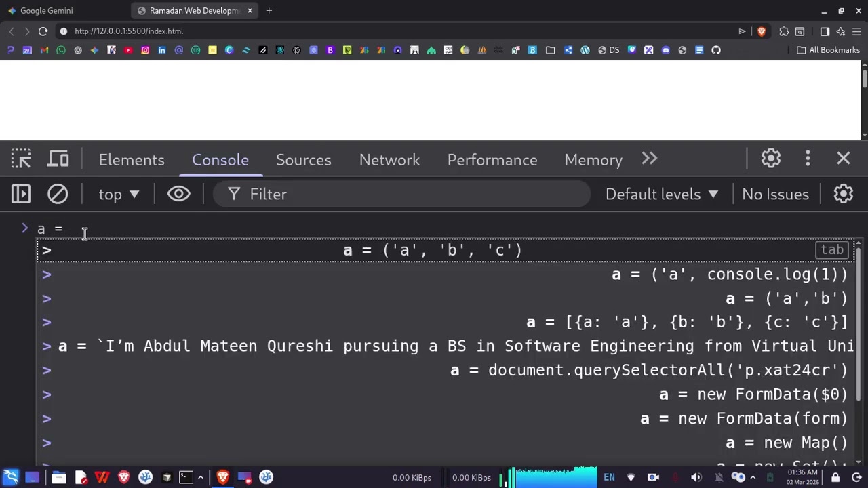Focus the console Filter field
The width and height of the screenshot is (868, 488).
pos(401,195)
